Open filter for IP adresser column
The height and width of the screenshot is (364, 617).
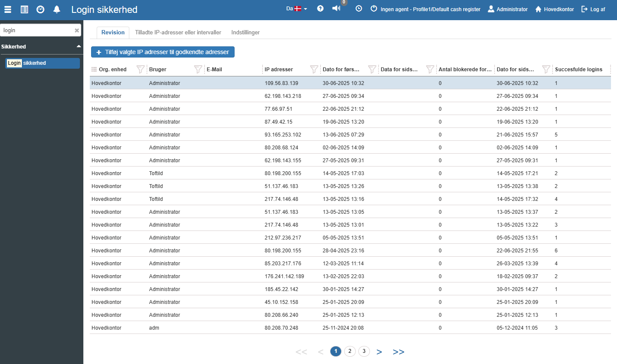pos(314,70)
